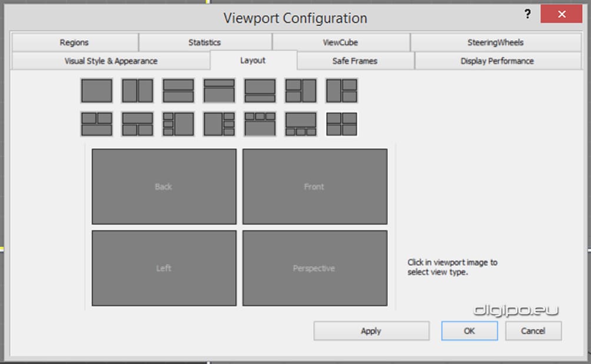591x364 pixels.
Task: Open the Visual Style & Appearance tab
Action: click(x=111, y=61)
